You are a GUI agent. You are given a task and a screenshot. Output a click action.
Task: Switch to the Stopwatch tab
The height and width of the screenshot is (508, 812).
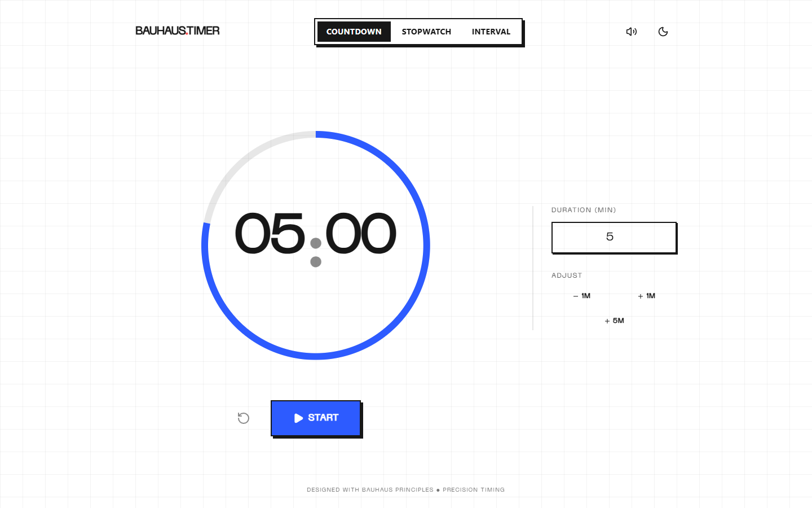pyautogui.click(x=426, y=32)
